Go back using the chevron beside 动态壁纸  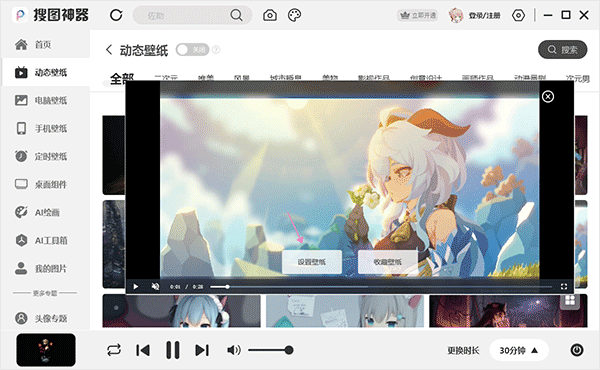click(109, 50)
